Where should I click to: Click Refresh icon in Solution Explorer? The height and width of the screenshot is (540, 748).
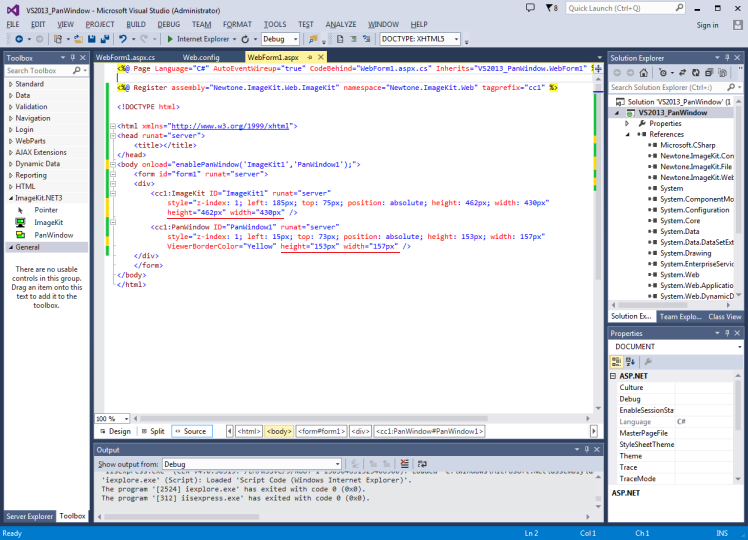tap(696, 73)
